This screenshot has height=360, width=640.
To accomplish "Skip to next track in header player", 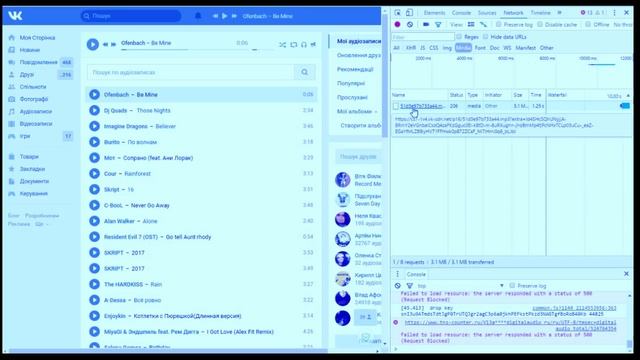I will (x=234, y=16).
